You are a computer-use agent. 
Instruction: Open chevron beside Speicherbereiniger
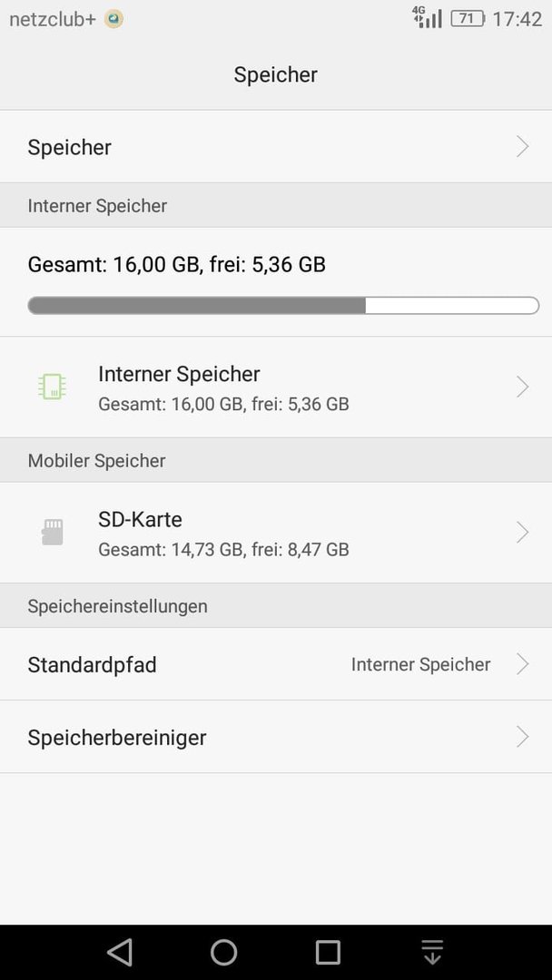click(x=523, y=737)
